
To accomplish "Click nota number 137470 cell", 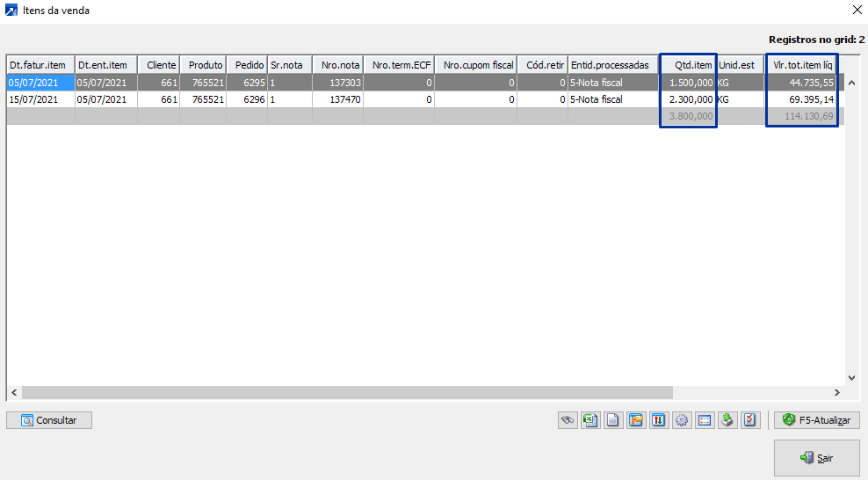I will 337,99.
